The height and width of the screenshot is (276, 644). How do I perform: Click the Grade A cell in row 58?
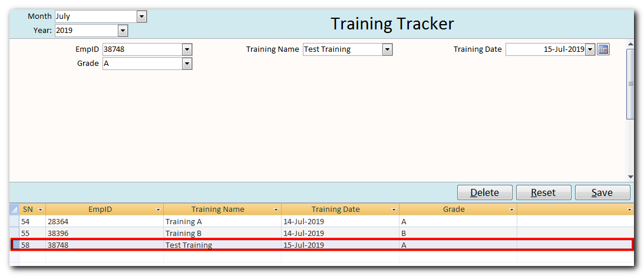tap(458, 245)
